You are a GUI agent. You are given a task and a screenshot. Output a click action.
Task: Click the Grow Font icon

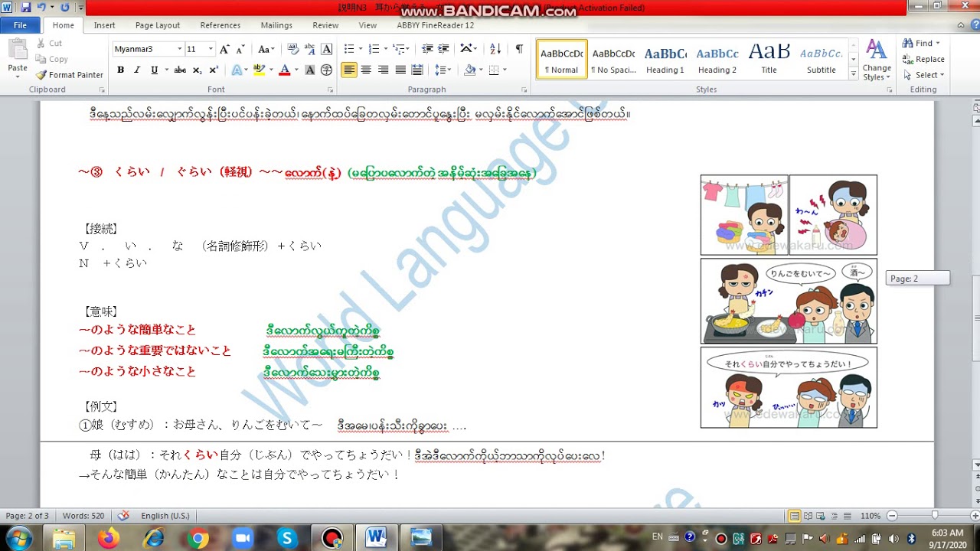[x=224, y=49]
